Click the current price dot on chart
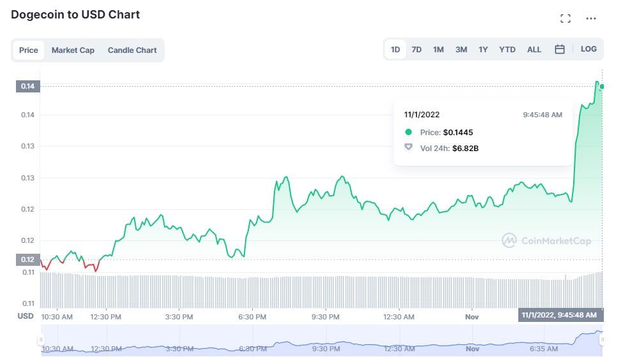This screenshot has width=623, height=364. (x=602, y=87)
